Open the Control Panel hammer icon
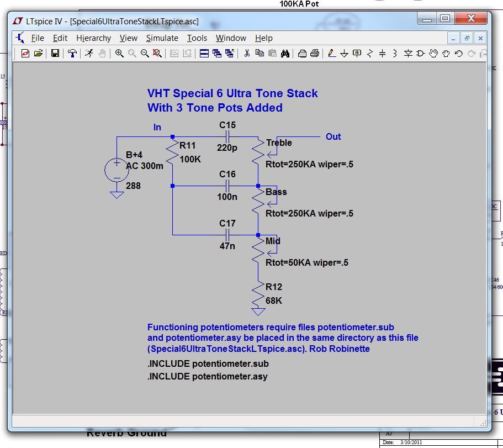503x448 pixels. 72,53
